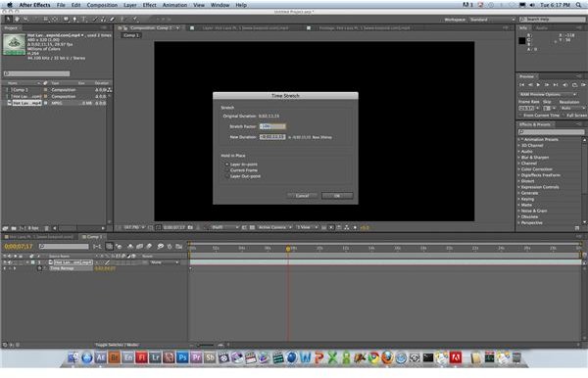Viewport: 588px width, 378px height.
Task: Enable From Current Time checkbox
Action: (521, 116)
